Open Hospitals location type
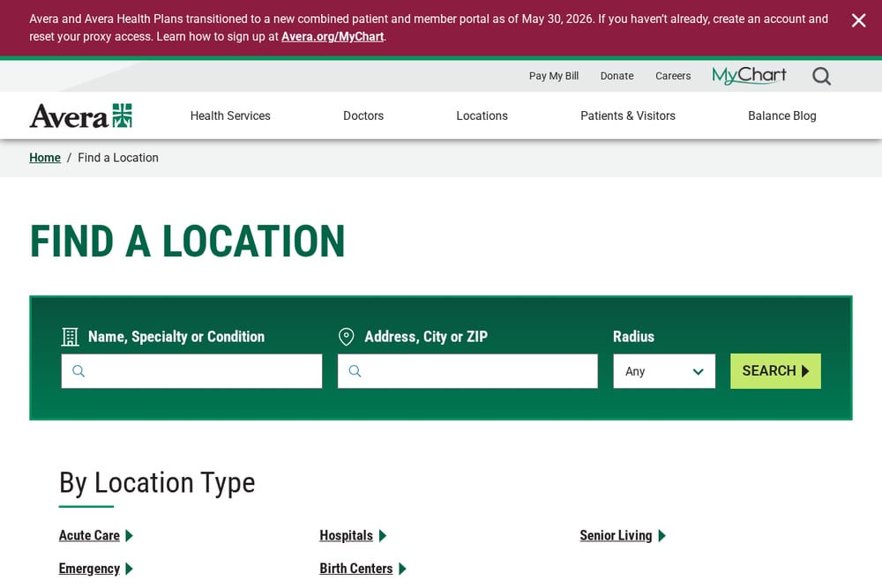 click(x=346, y=536)
